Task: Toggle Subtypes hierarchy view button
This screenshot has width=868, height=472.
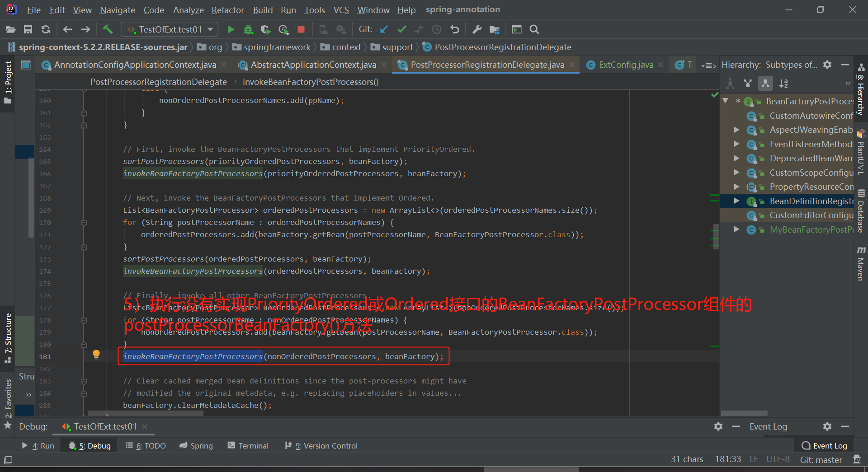Action: coord(765,84)
